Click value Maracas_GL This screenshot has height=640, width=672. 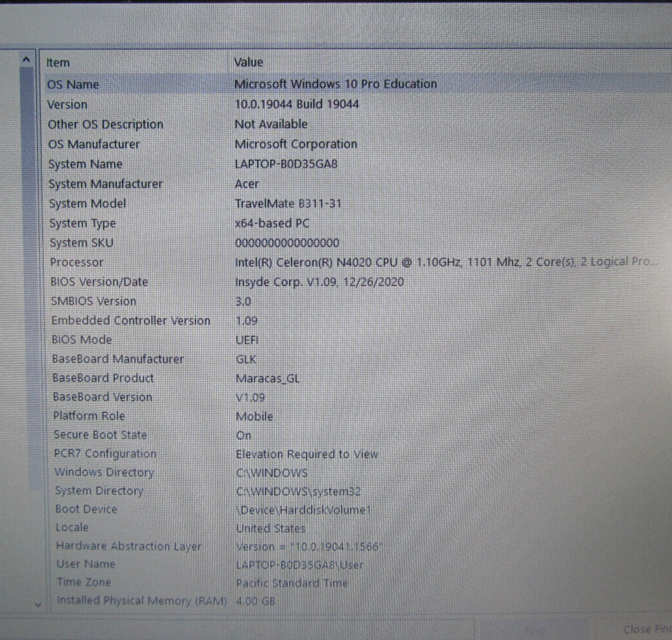[x=268, y=379]
